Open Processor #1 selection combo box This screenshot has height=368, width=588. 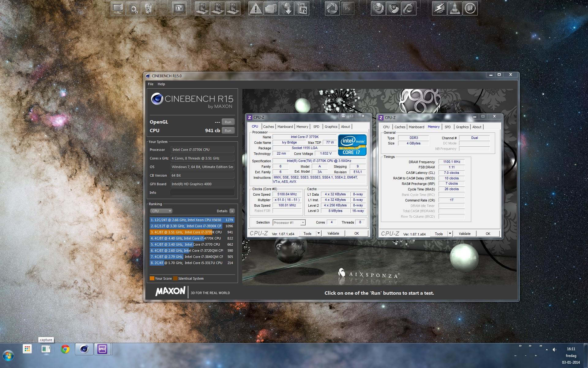click(x=289, y=223)
